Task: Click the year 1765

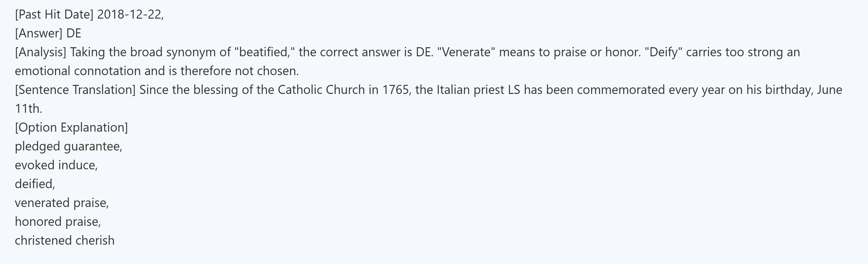Action: [396, 90]
